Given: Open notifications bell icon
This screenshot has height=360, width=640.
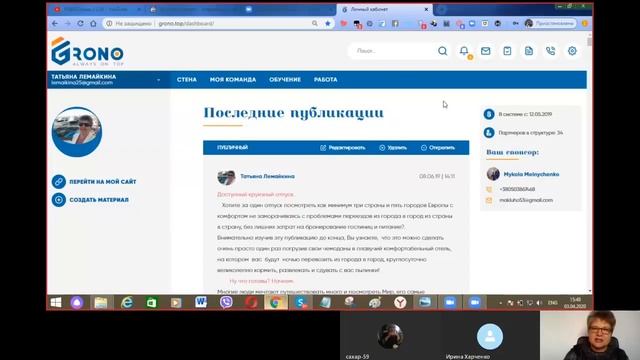Looking at the screenshot, I should pos(464,51).
